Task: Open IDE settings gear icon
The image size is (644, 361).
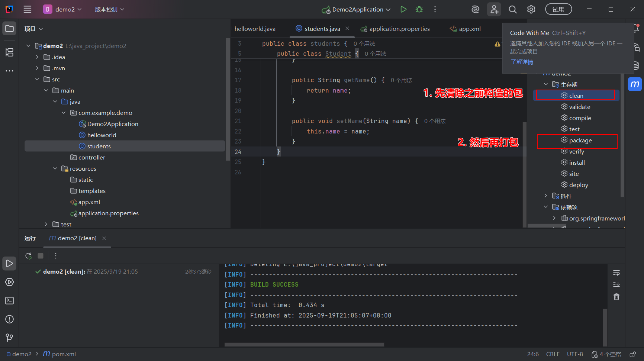Action: [531, 9]
